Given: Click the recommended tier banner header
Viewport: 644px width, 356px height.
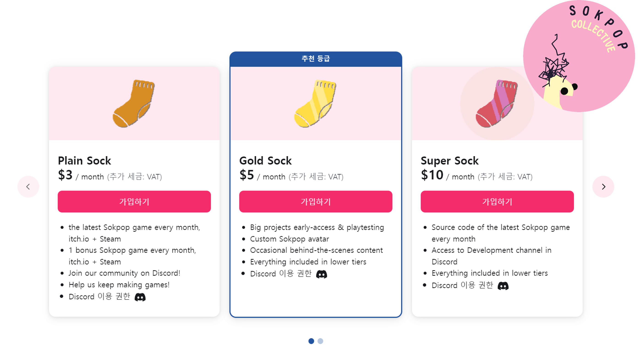Looking at the screenshot, I should click(316, 59).
